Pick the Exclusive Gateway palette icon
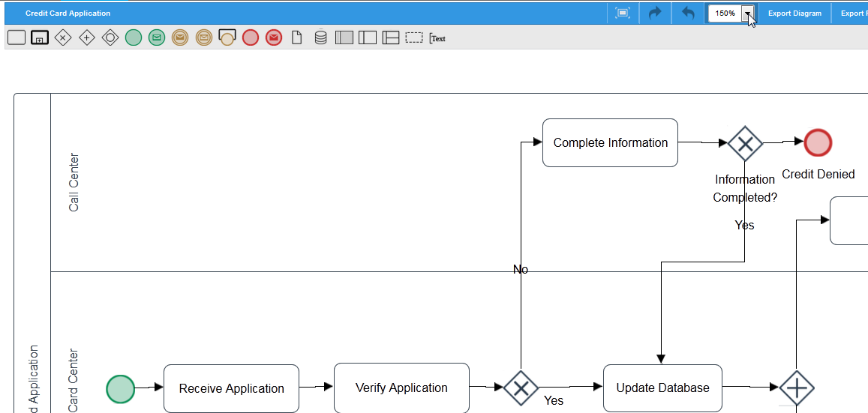 [x=63, y=37]
